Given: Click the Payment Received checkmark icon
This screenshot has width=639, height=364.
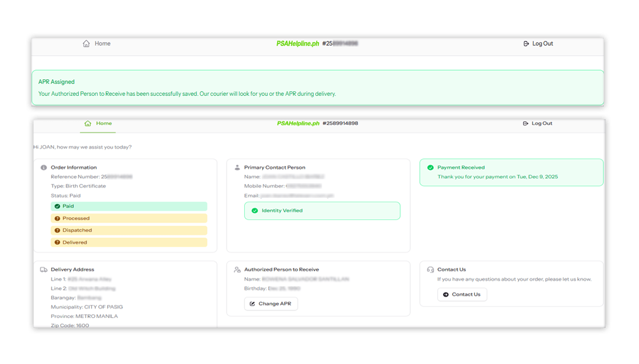Looking at the screenshot, I should pyautogui.click(x=430, y=167).
